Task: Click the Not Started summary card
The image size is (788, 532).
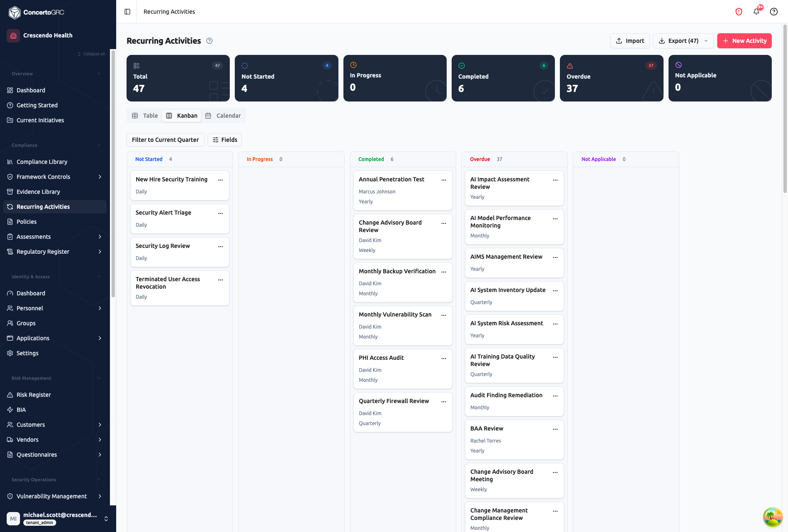Action: tap(286, 78)
